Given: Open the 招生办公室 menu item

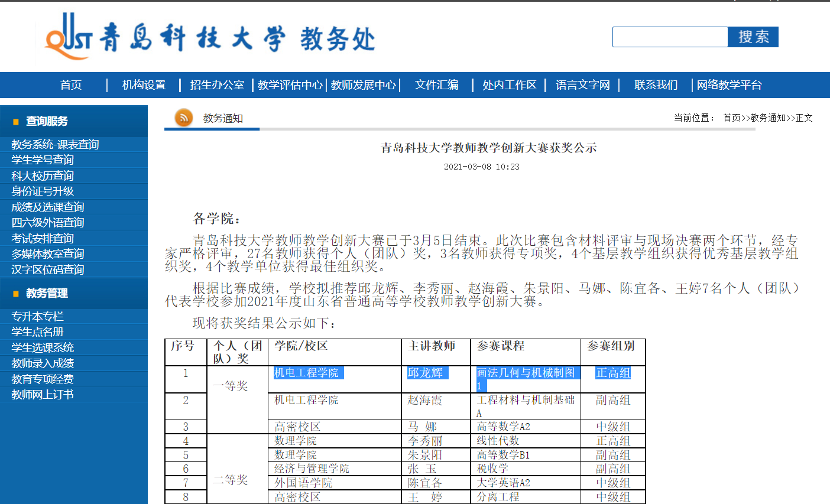Looking at the screenshot, I should point(217,85).
